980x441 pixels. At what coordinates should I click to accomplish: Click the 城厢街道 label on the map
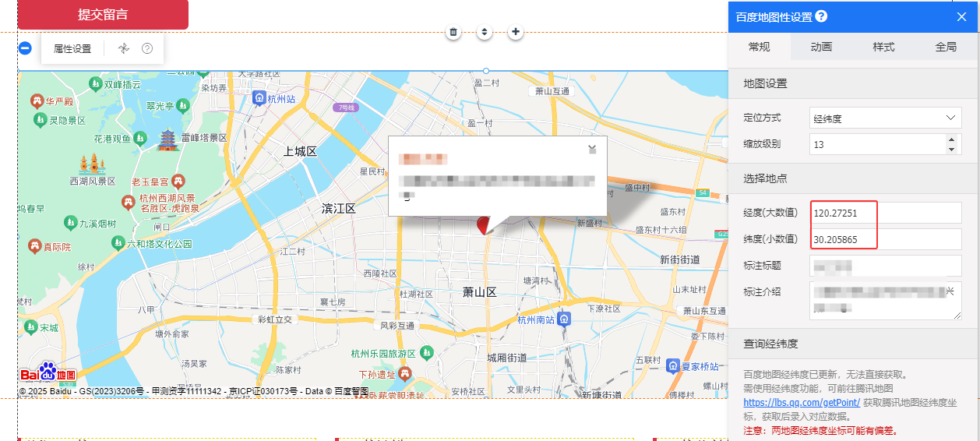(x=507, y=358)
